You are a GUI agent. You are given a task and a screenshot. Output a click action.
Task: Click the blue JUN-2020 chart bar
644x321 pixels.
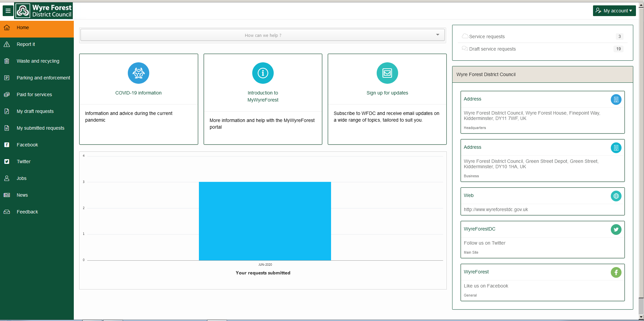coord(265,221)
